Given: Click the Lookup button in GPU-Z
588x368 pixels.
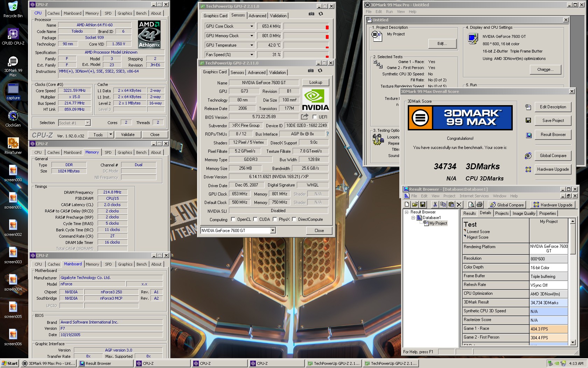Looking at the screenshot, I should [315, 82].
